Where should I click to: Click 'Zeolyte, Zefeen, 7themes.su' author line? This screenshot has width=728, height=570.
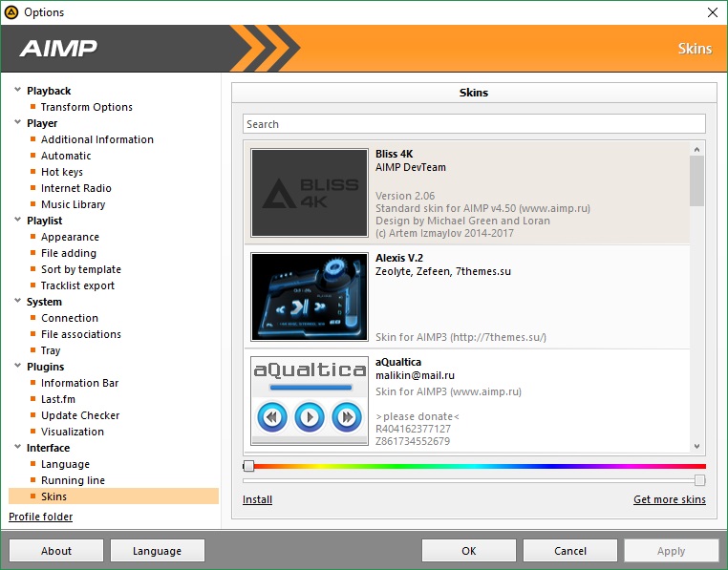point(443,271)
